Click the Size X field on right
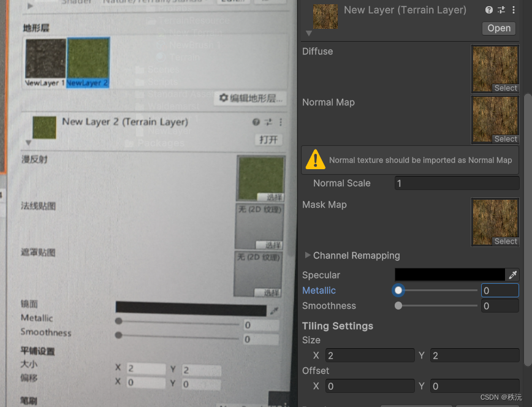 (370, 356)
